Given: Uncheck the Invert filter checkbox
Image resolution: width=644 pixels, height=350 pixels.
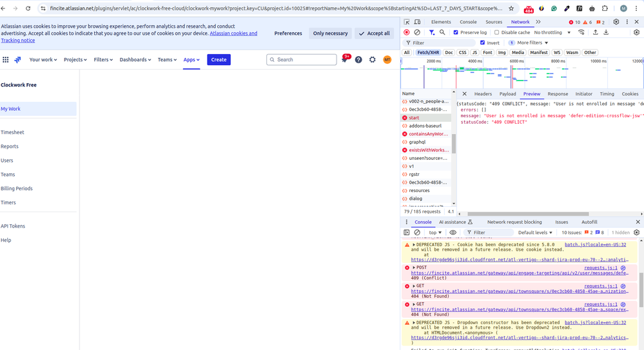Looking at the screenshot, I should (483, 43).
